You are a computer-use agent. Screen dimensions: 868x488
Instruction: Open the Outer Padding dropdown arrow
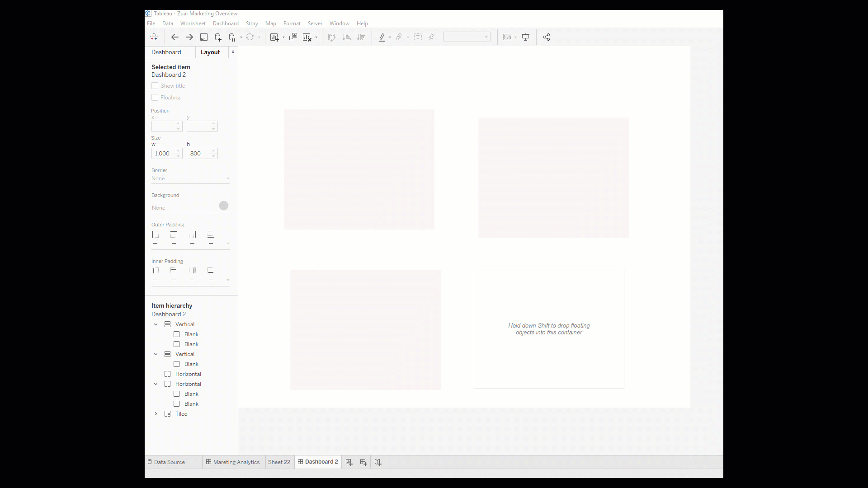click(228, 244)
